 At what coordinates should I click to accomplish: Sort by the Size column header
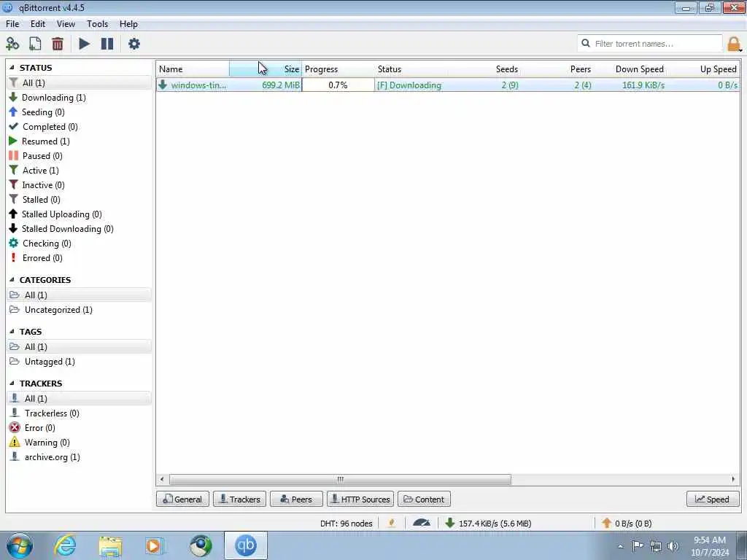pyautogui.click(x=266, y=69)
